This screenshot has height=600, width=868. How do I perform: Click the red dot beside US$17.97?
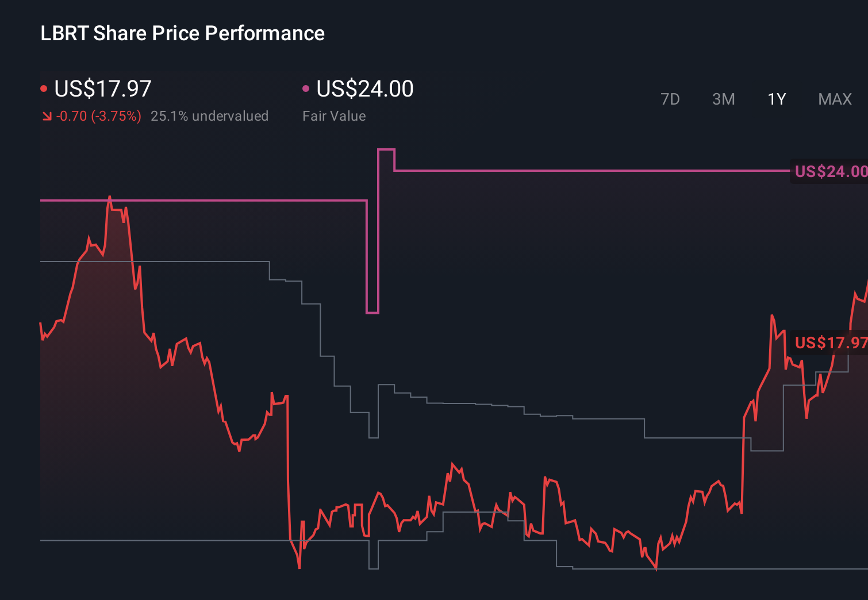coord(44,89)
